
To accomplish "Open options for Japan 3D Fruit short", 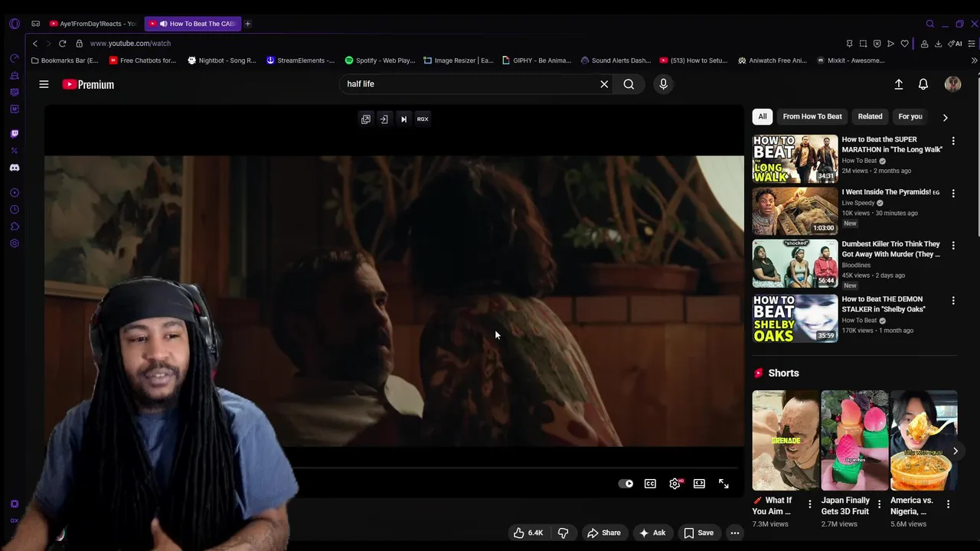I will [x=879, y=504].
